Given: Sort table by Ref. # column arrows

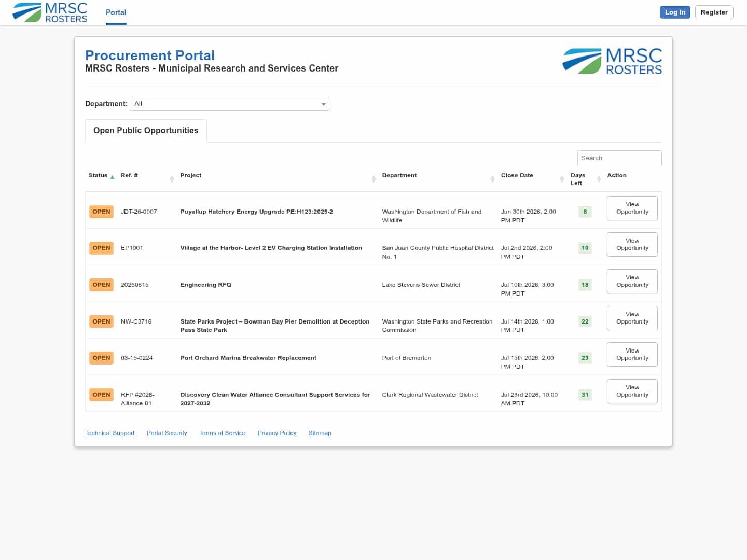Looking at the screenshot, I should tap(172, 179).
